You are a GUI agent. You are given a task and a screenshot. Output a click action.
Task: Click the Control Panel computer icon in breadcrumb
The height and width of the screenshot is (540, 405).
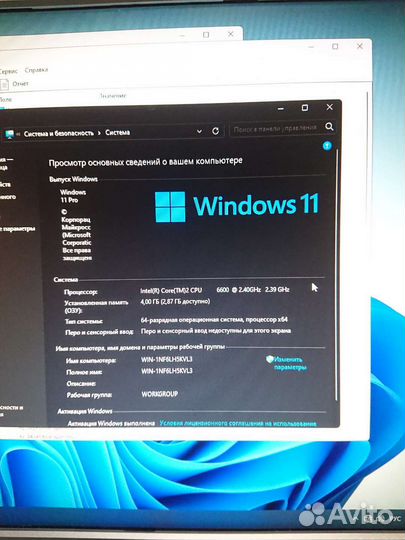(x=10, y=134)
